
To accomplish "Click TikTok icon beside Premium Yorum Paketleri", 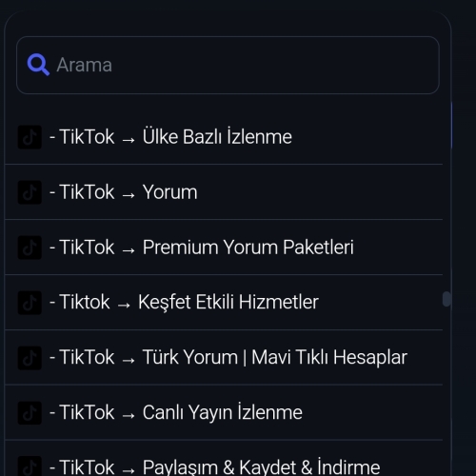I will click(x=30, y=248).
